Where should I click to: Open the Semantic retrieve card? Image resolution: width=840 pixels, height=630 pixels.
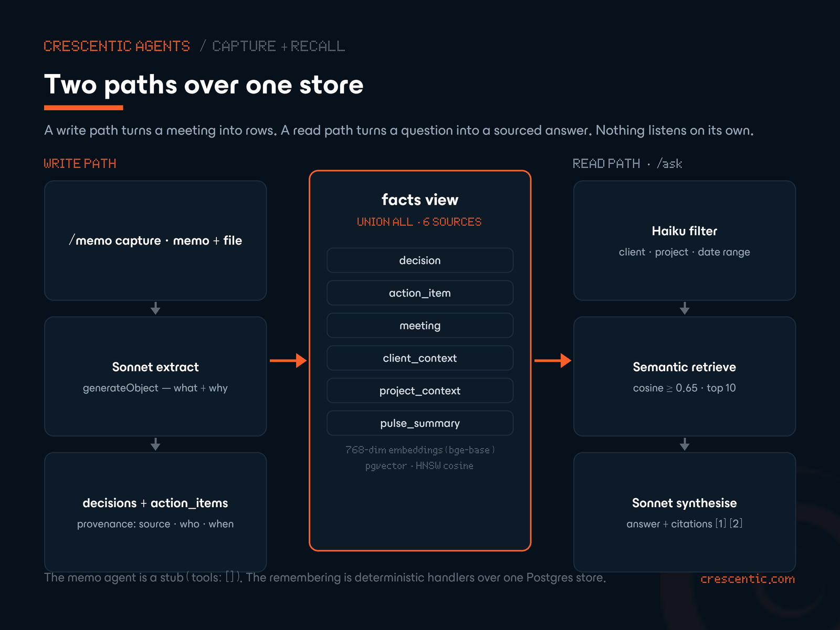coord(685,376)
